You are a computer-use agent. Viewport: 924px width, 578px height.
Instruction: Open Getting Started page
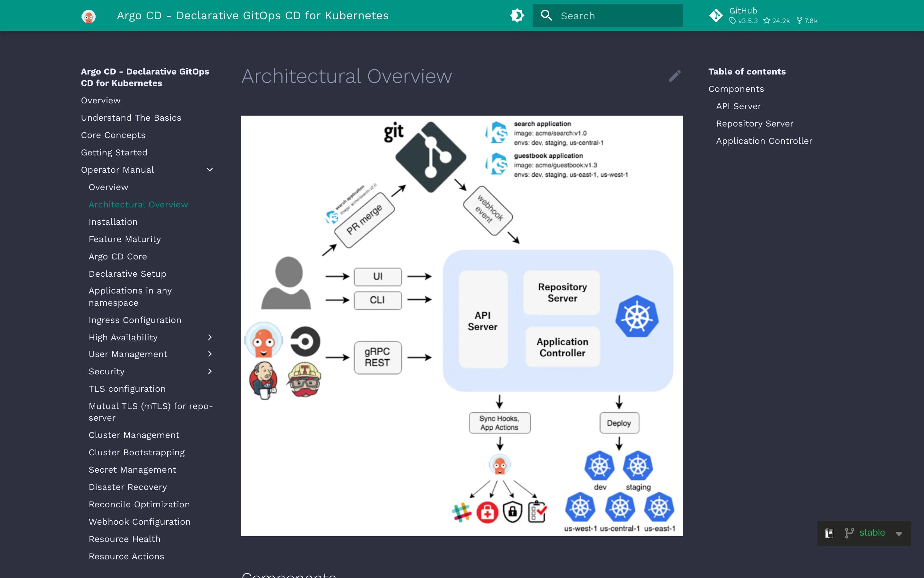114,152
